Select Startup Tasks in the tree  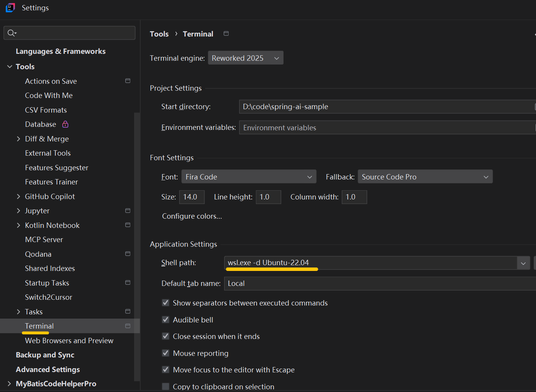[47, 283]
